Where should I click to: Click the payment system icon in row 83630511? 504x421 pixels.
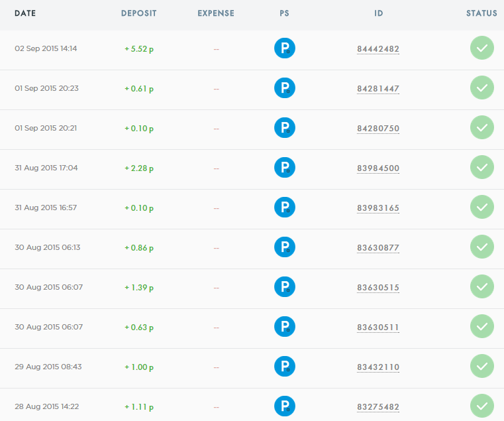click(x=285, y=327)
